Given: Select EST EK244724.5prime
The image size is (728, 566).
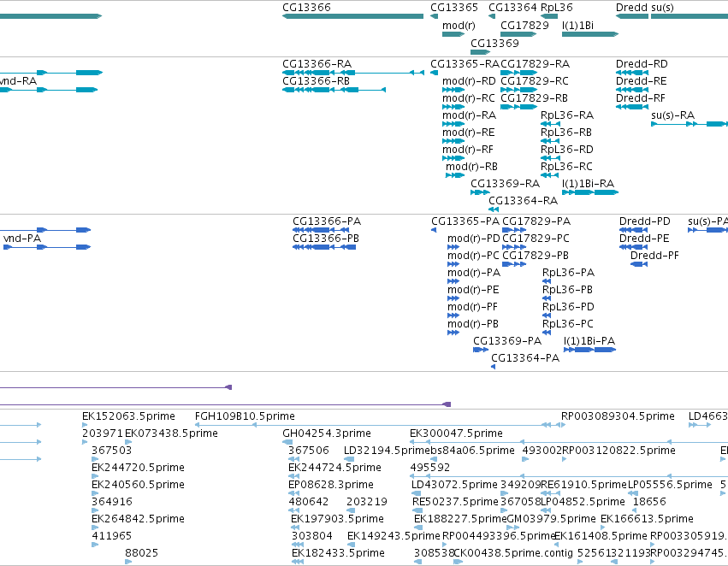Looking at the screenshot, I should tap(334, 468).
